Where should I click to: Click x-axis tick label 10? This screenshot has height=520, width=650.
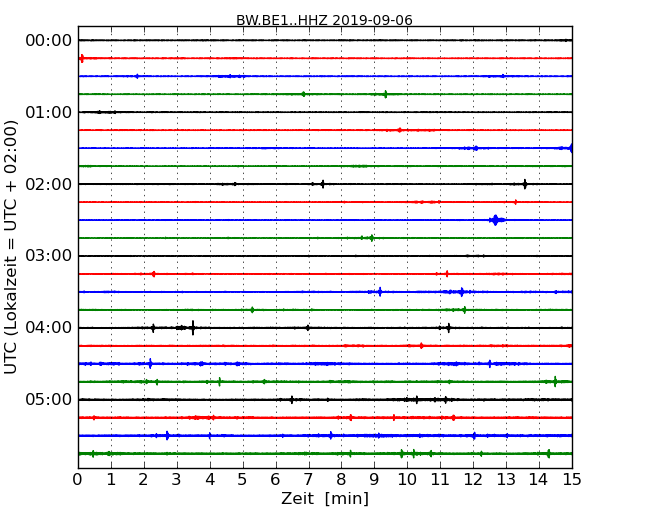407,480
